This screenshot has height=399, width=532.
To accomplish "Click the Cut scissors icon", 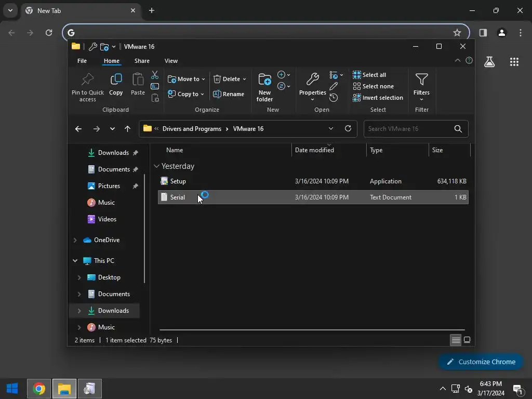I will 155,75.
